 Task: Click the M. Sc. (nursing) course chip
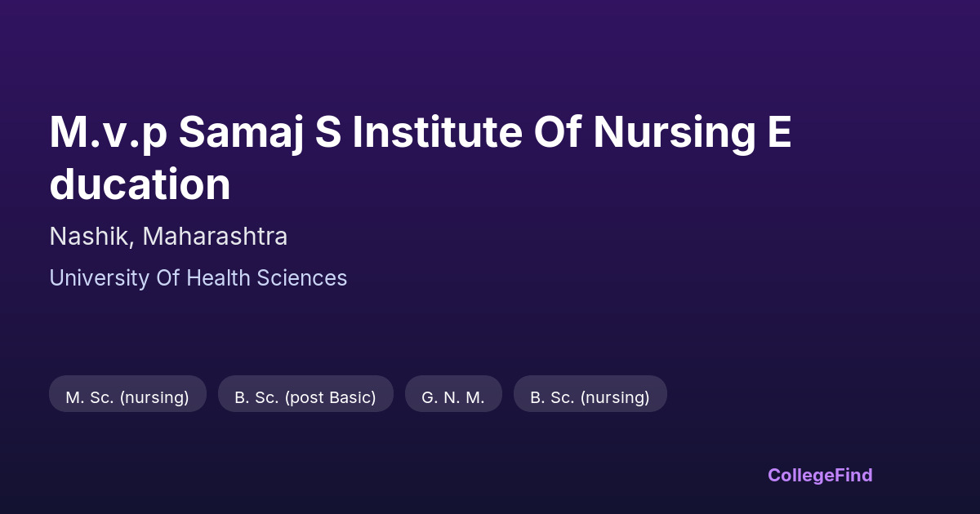pyautogui.click(x=127, y=397)
